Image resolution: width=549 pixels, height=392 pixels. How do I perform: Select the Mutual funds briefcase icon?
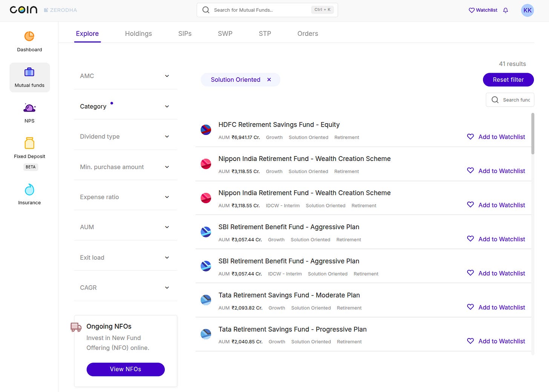click(x=29, y=72)
